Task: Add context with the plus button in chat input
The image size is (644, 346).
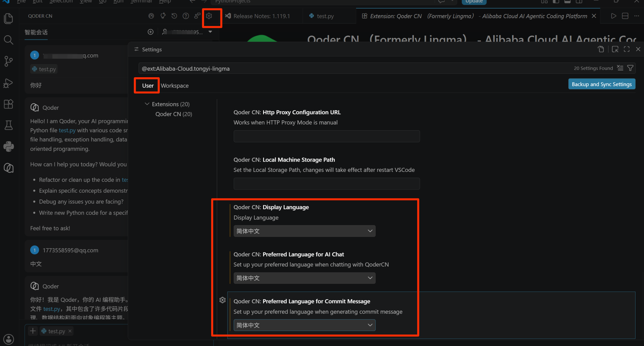Action: [x=33, y=331]
